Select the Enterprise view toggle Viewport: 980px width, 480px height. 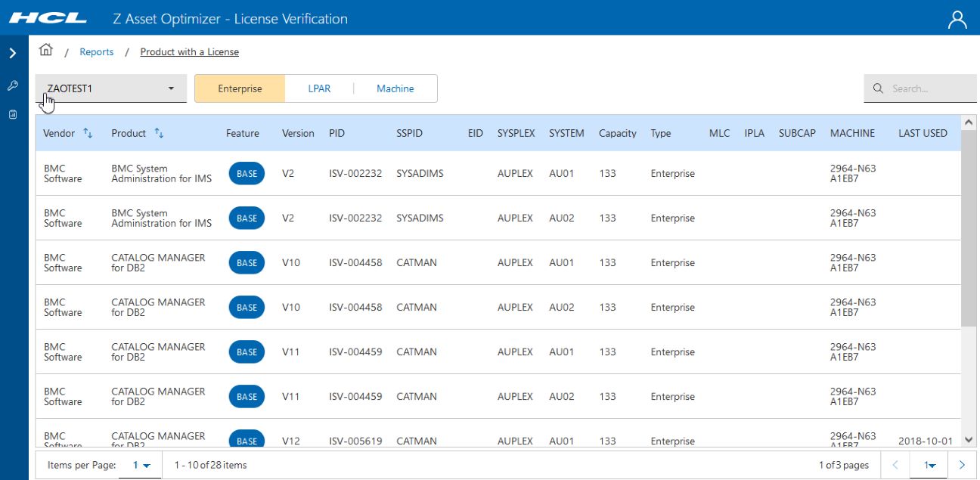click(240, 88)
